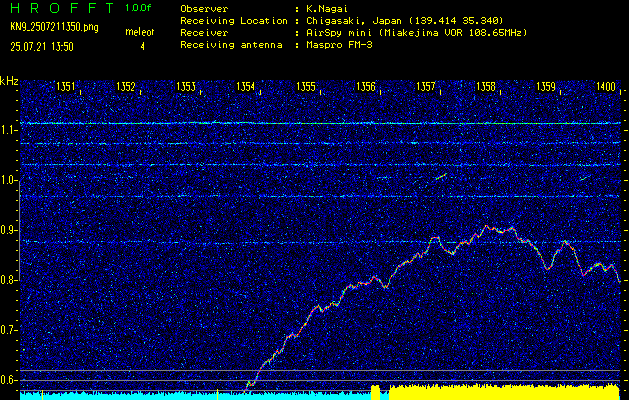This screenshot has height=400, width=629.
Task: Click the kHz axis unit label
Action: 9,81
